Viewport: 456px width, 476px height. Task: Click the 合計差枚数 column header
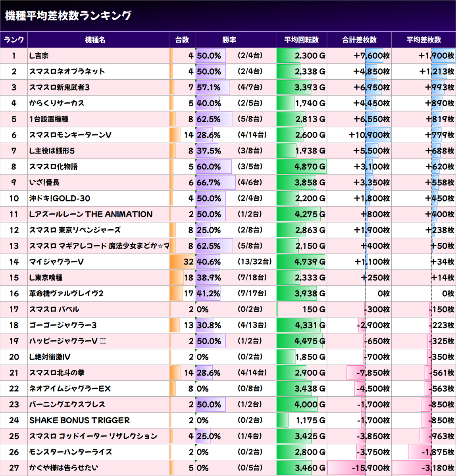(359, 40)
